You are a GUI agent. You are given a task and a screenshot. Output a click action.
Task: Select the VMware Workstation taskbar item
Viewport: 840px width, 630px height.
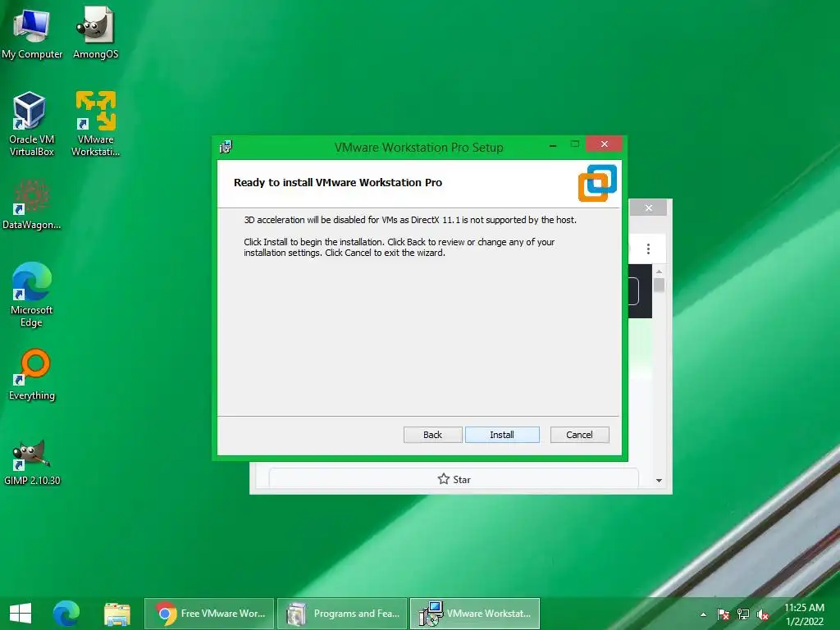[x=475, y=614]
